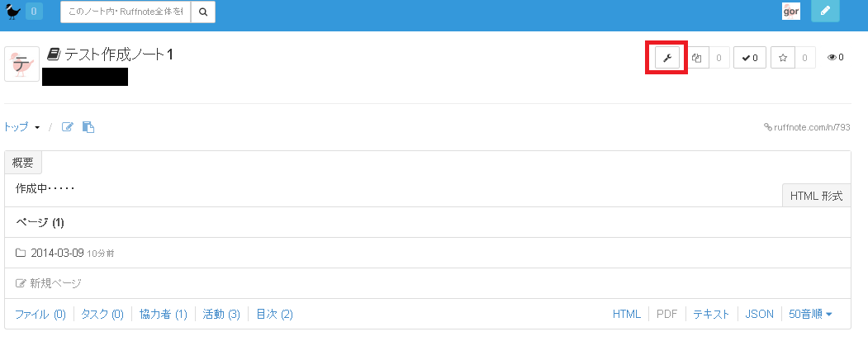Click the magnifier search button
This screenshot has width=868, height=346.
pos(203,12)
